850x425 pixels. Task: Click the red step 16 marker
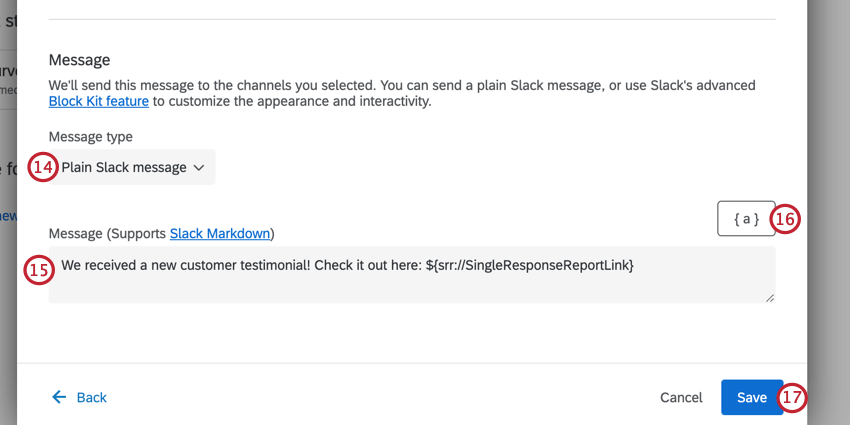(x=787, y=219)
